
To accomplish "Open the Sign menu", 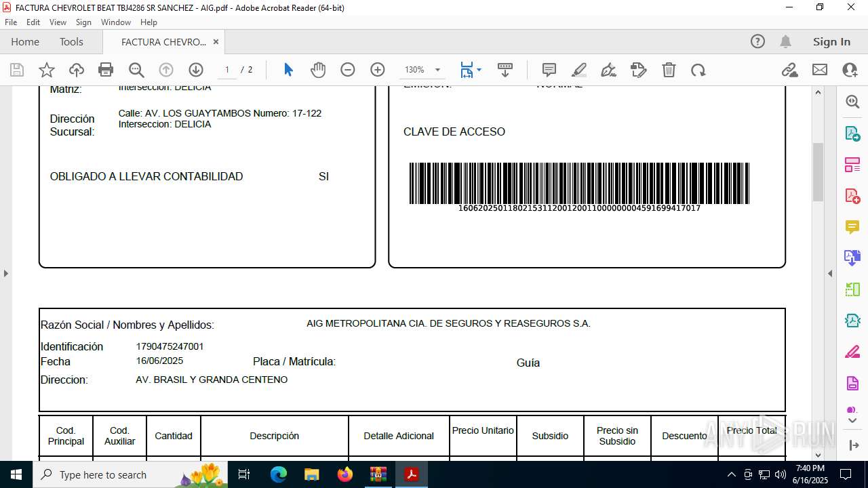I will point(83,22).
